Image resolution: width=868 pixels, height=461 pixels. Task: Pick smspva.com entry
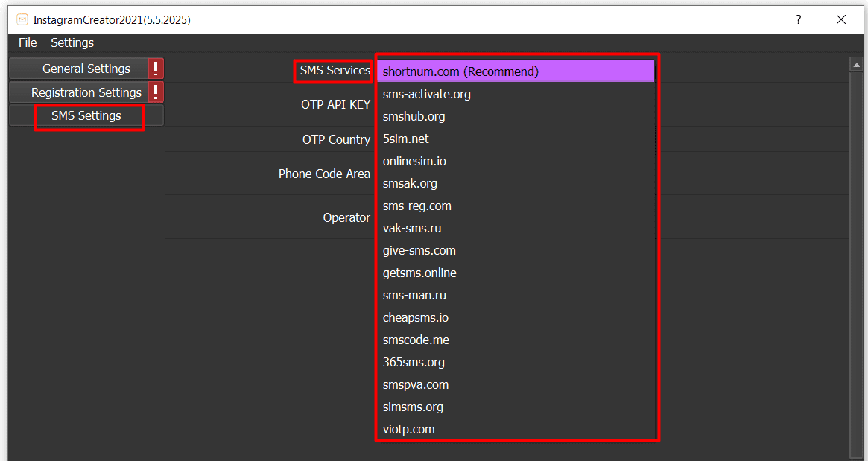pyautogui.click(x=516, y=384)
